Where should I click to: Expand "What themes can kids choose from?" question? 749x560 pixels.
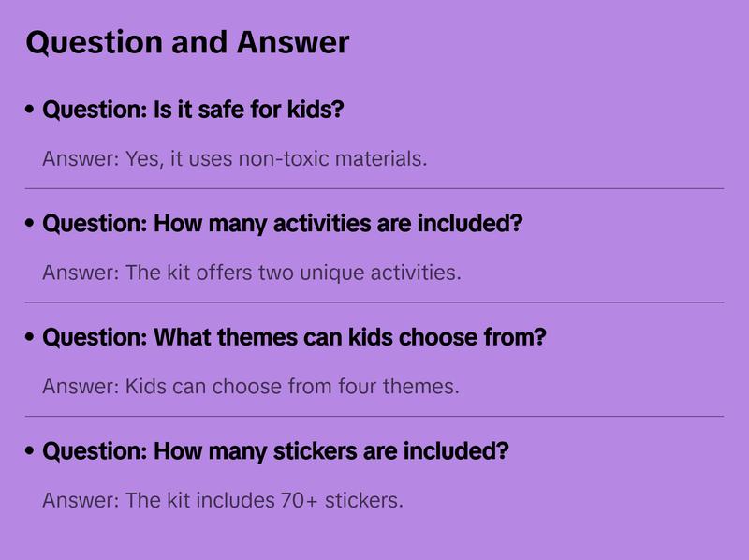tap(294, 338)
